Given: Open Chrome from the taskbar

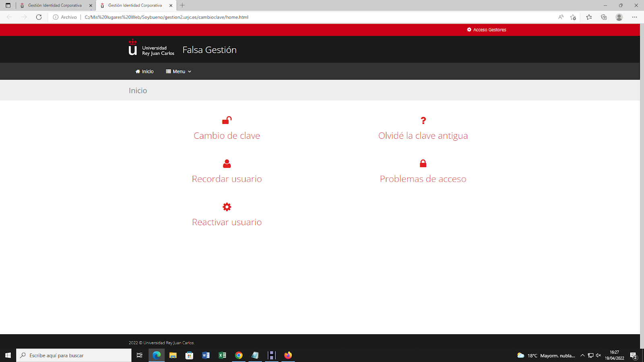Looking at the screenshot, I should [239, 355].
